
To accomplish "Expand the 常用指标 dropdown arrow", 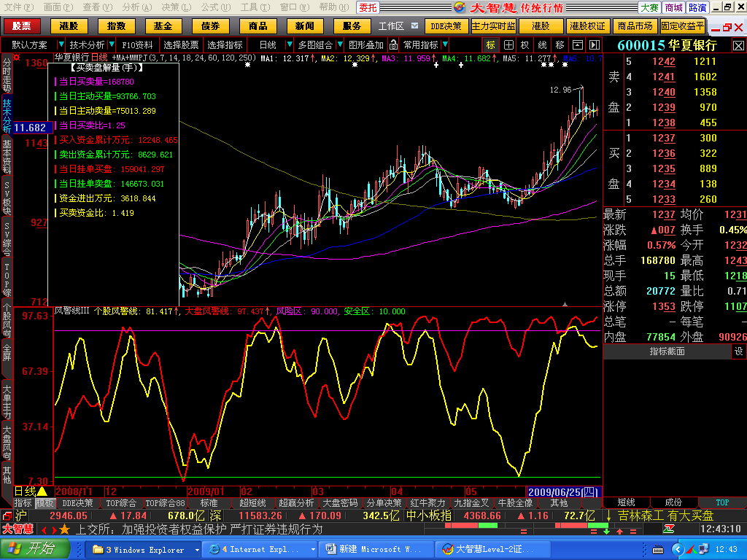I will (x=445, y=44).
